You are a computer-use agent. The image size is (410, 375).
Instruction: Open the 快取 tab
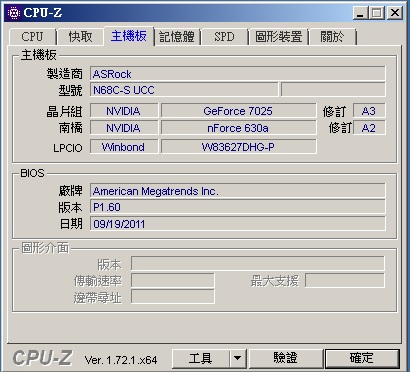coord(80,37)
